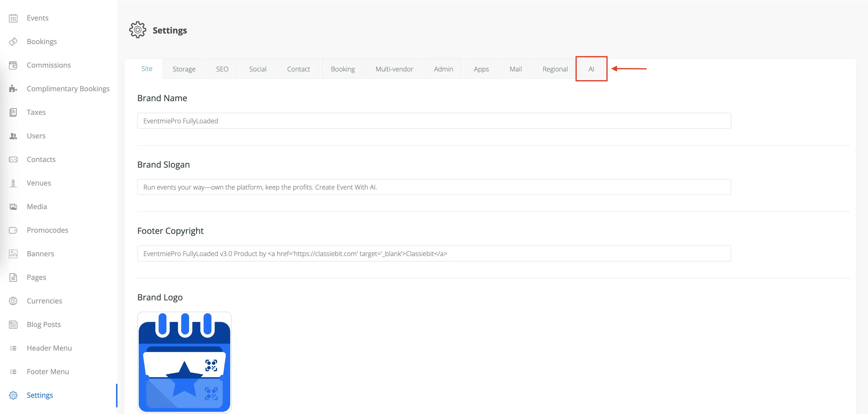Open the Mail settings tab

tap(516, 69)
